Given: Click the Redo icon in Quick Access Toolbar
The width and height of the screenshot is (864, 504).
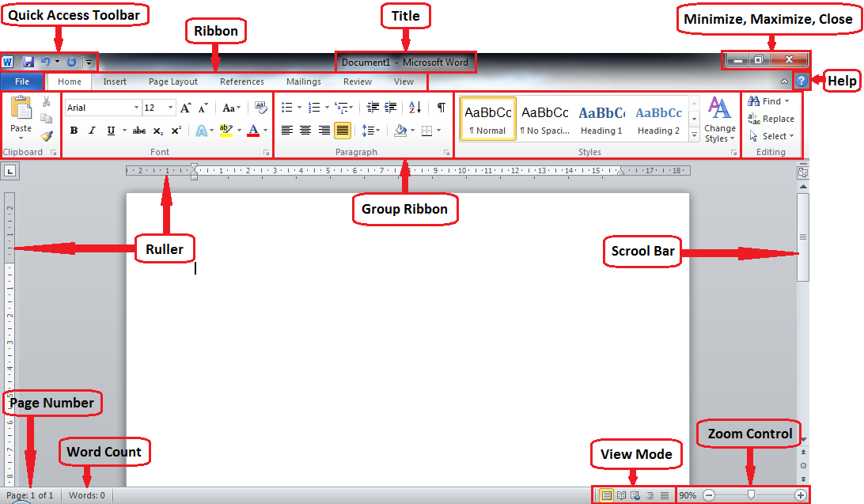Looking at the screenshot, I should [71, 63].
